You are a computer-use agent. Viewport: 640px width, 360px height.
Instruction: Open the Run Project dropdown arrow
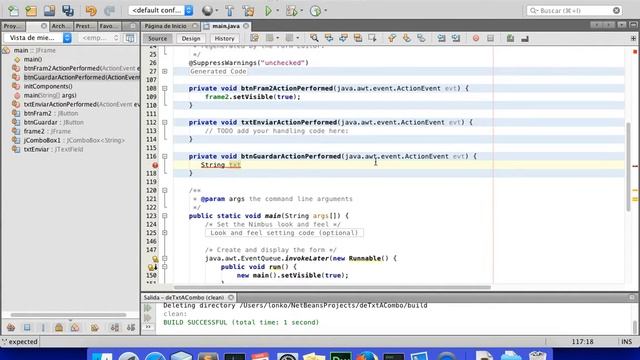click(x=278, y=11)
